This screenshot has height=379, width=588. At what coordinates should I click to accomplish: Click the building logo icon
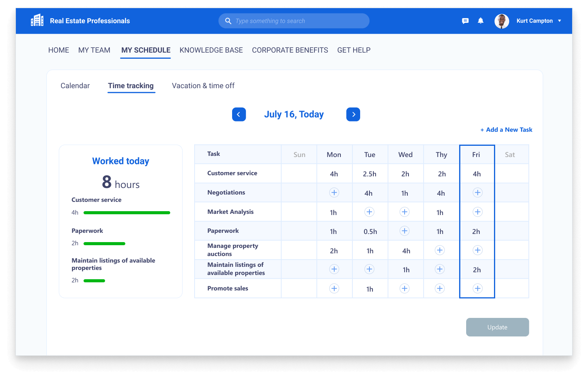[x=37, y=20]
